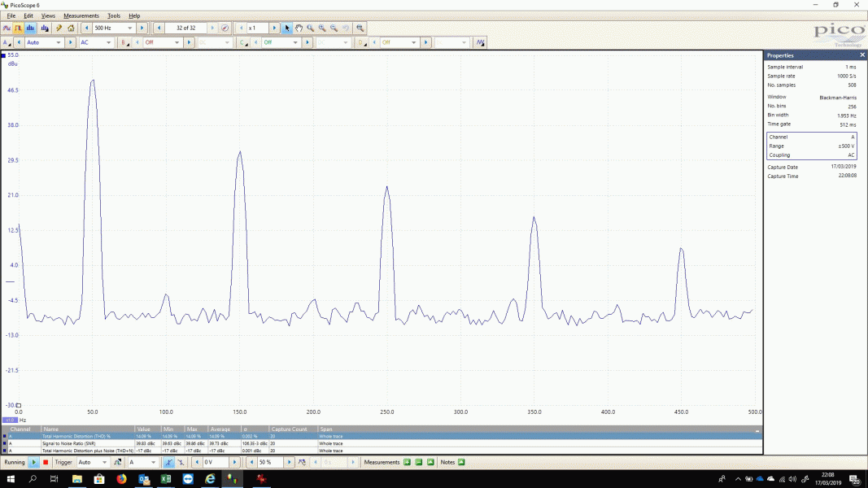Viewport: 868px width, 488px height.
Task: Start capture with green play button
Action: point(33,462)
